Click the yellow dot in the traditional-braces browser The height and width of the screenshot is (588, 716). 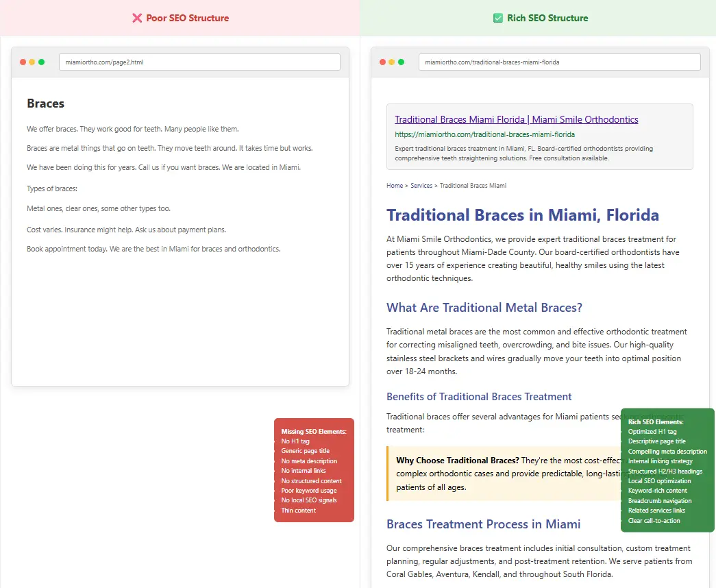coord(392,62)
